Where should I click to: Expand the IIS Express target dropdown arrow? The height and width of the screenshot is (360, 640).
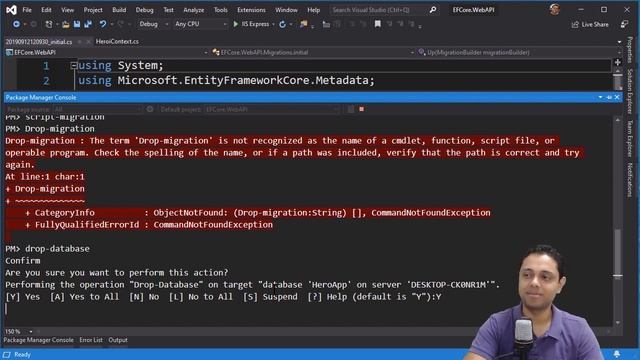(x=273, y=24)
